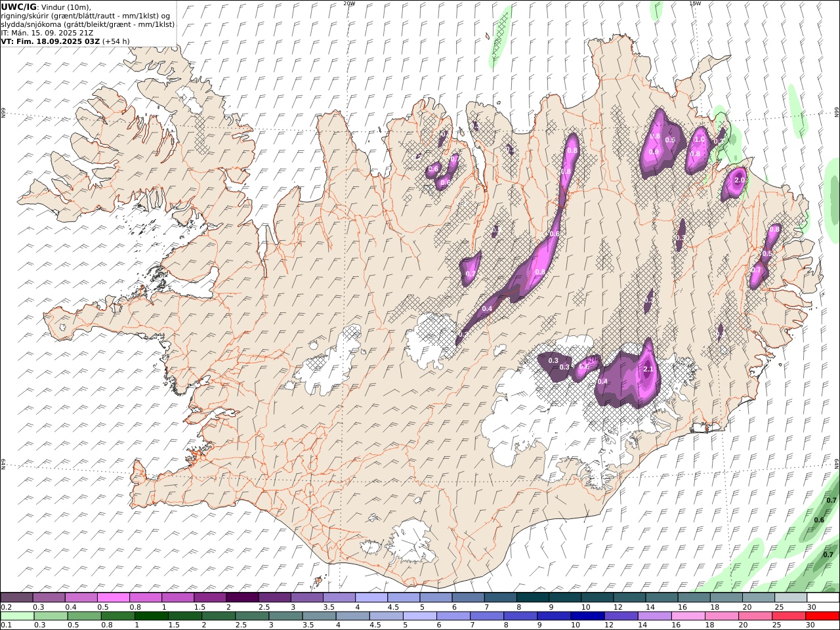Click the 0.9 precipitation value on map
The width and height of the screenshot is (840, 630).
(x=654, y=152)
